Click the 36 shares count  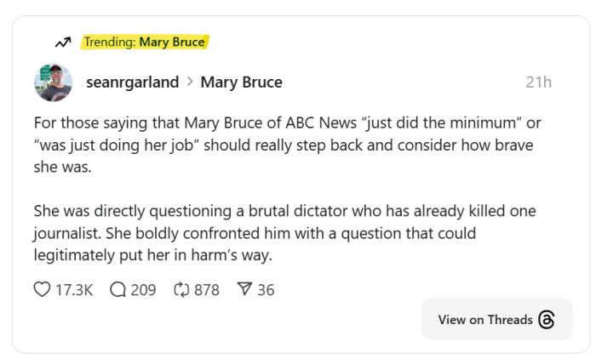pyautogui.click(x=266, y=290)
